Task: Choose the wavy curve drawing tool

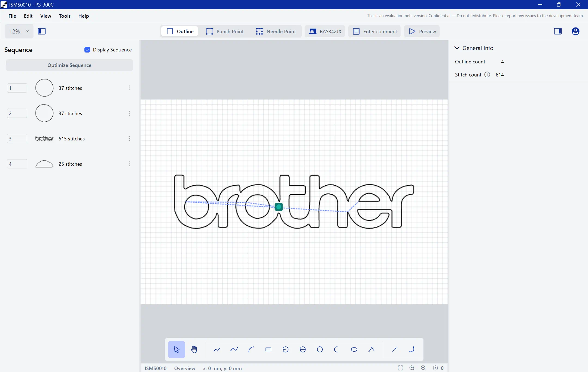Action: click(234, 349)
